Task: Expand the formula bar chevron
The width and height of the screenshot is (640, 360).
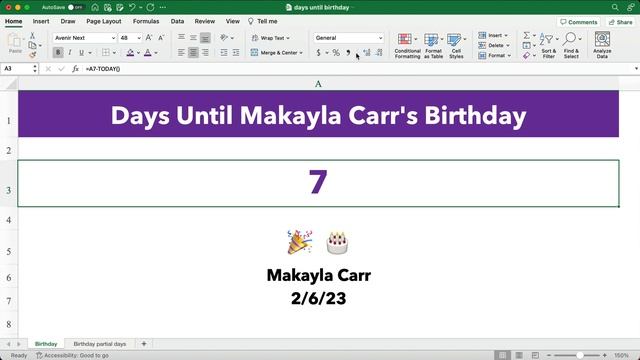Action: [636, 69]
